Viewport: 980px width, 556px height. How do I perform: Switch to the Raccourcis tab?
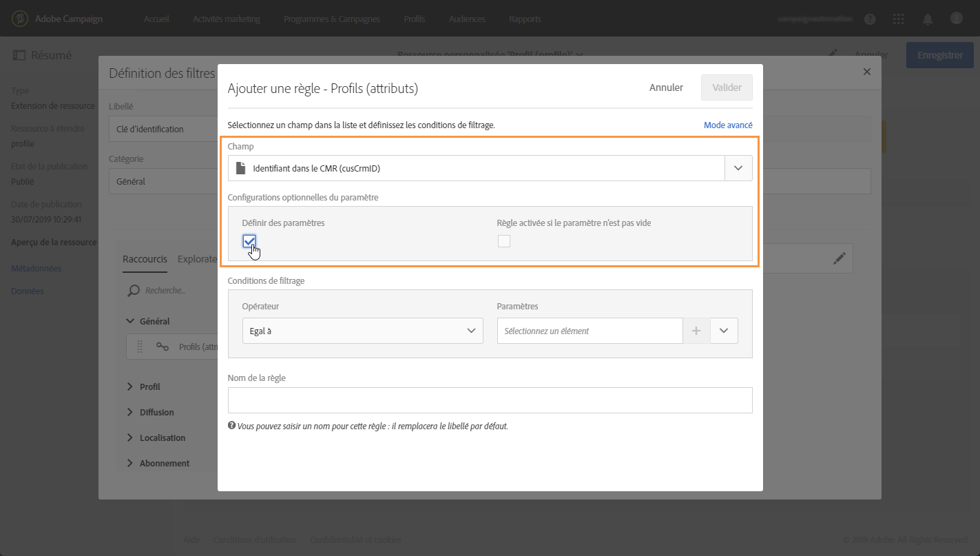click(145, 259)
